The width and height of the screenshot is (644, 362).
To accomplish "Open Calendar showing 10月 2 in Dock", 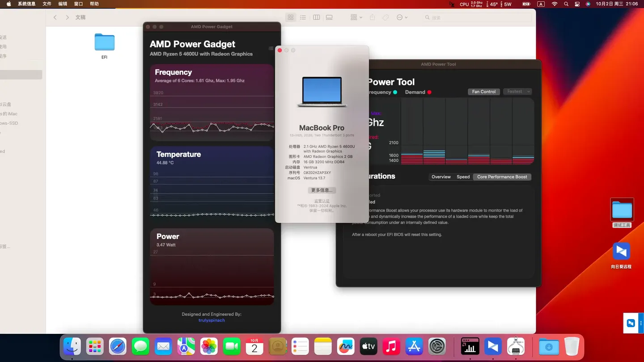I will (254, 346).
